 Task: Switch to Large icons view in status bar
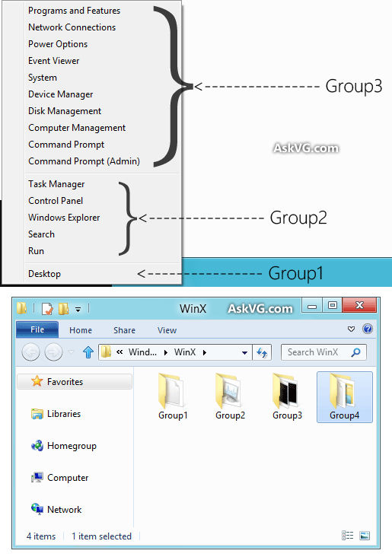pyautogui.click(x=365, y=536)
